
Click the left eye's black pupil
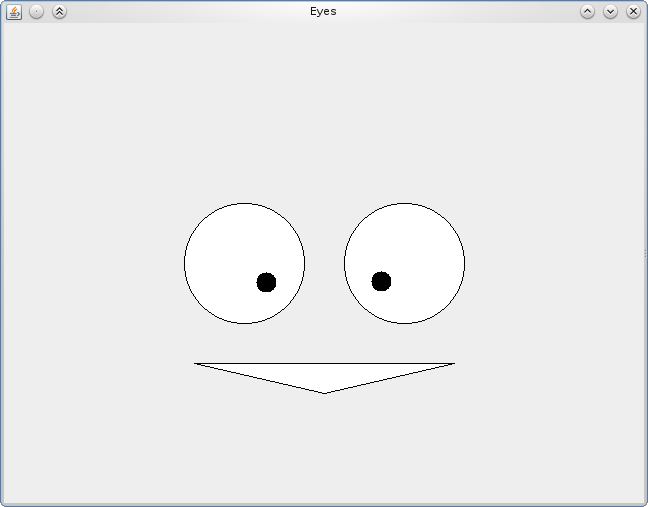267,282
